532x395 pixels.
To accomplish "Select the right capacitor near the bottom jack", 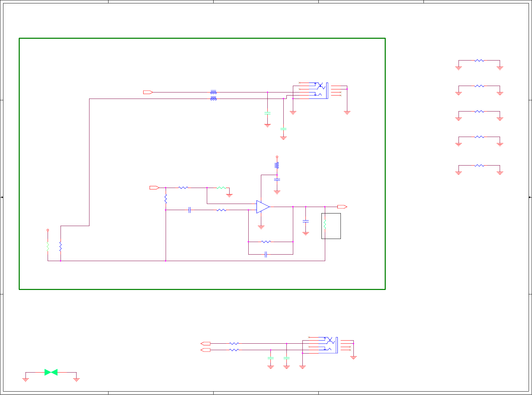I will [286, 358].
